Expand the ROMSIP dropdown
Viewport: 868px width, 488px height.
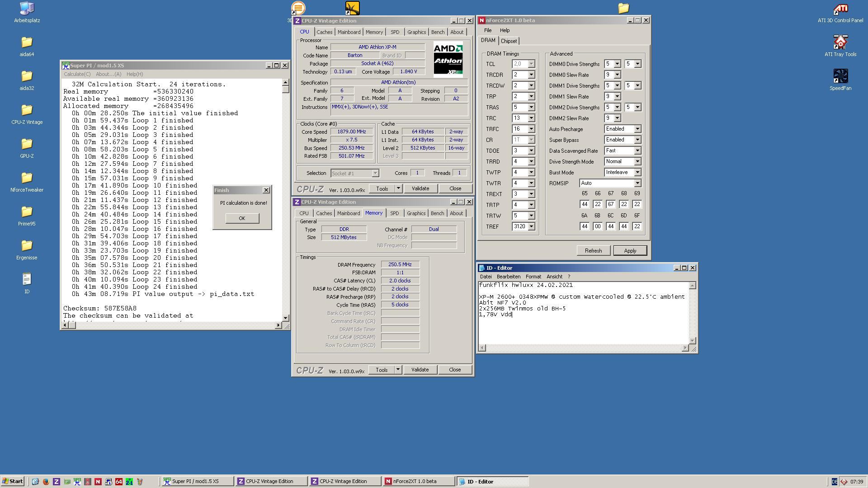pyautogui.click(x=637, y=183)
